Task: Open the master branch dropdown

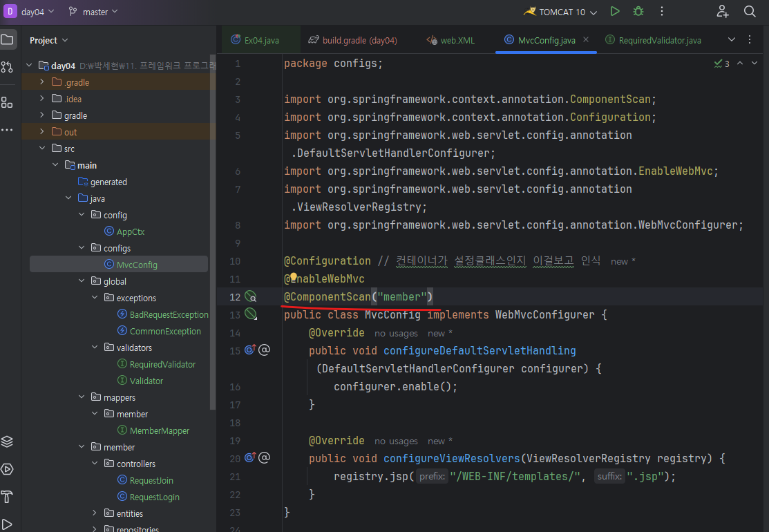Action: 94,12
